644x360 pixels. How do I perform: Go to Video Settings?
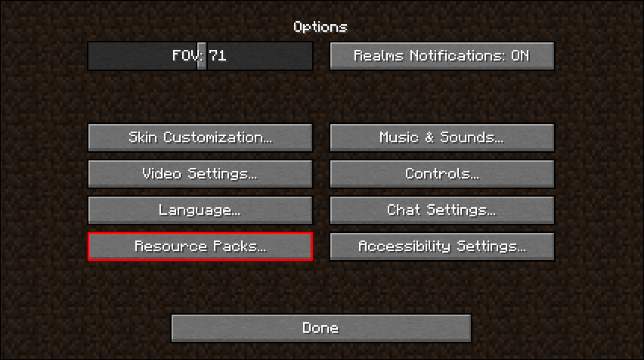tap(200, 174)
